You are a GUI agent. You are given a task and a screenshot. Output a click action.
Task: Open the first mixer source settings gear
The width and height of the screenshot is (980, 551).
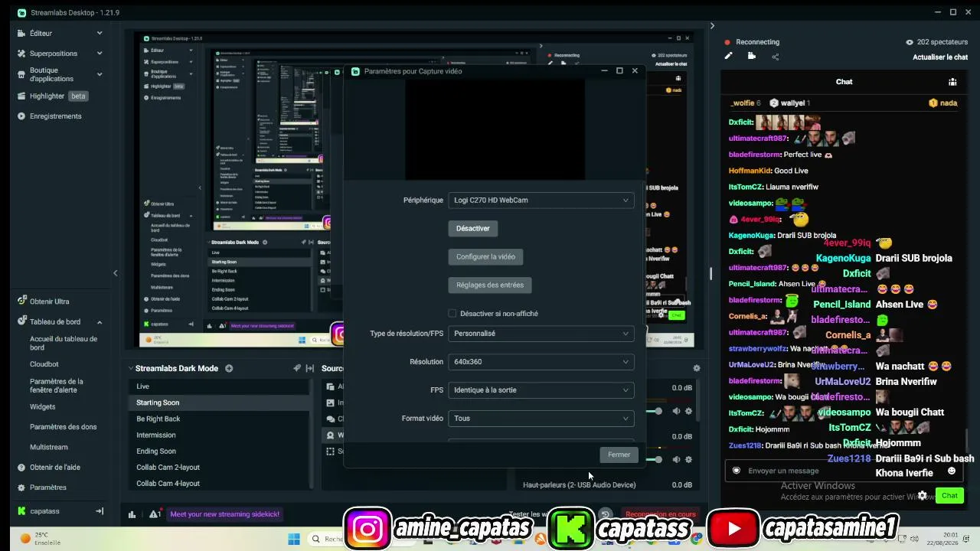click(688, 412)
